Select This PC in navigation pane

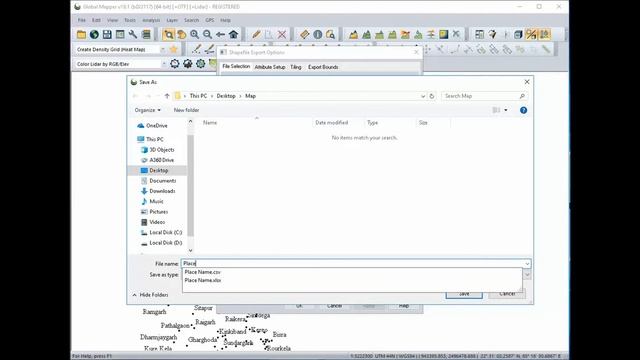155,139
